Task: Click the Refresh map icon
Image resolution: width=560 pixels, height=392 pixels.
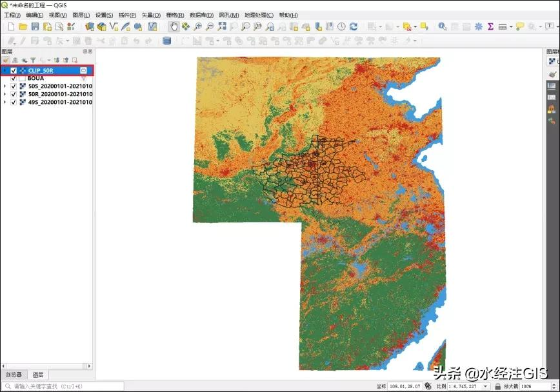Action: click(x=354, y=26)
